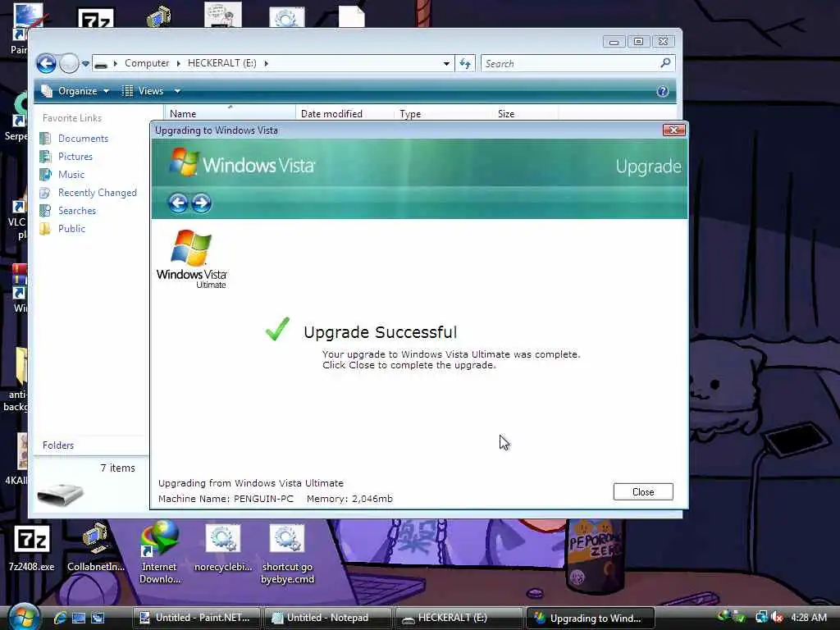Screen dimensions: 840x630
Task: Expand arrow after Computer breadcrumb
Action: (178, 64)
